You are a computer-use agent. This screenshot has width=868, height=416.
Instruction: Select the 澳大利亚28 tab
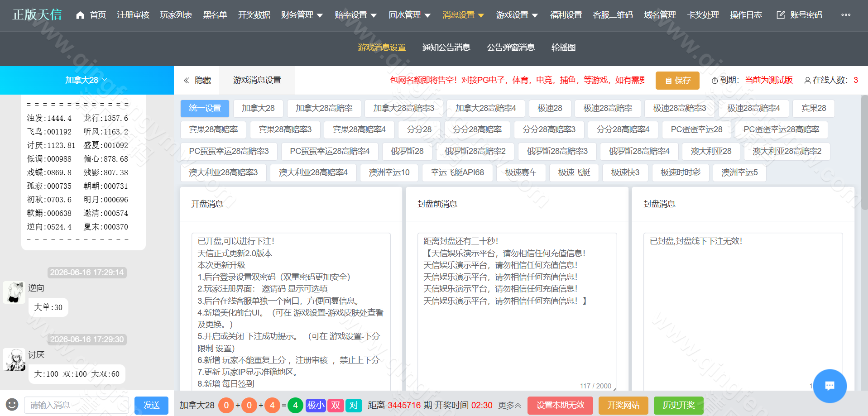tap(711, 151)
